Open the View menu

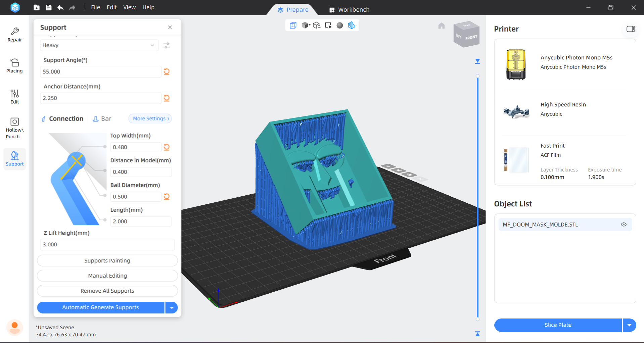tap(129, 7)
